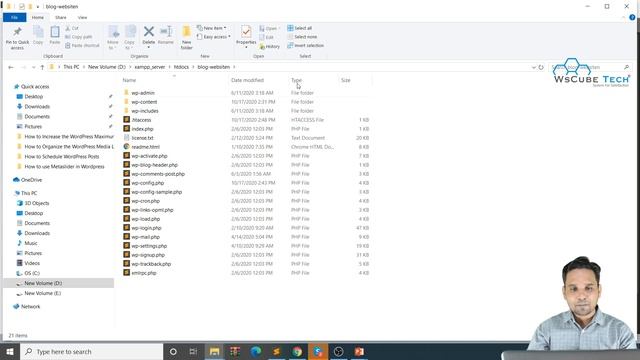This screenshot has width=640, height=360.
Task: Select the wp-login.php file
Action: coord(146,228)
